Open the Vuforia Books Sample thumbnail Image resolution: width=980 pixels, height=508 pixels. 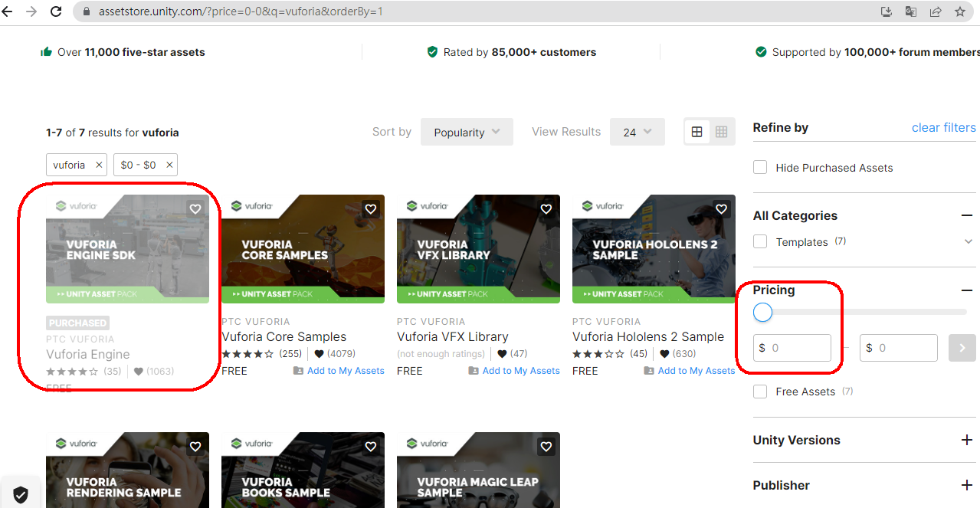pyautogui.click(x=303, y=470)
